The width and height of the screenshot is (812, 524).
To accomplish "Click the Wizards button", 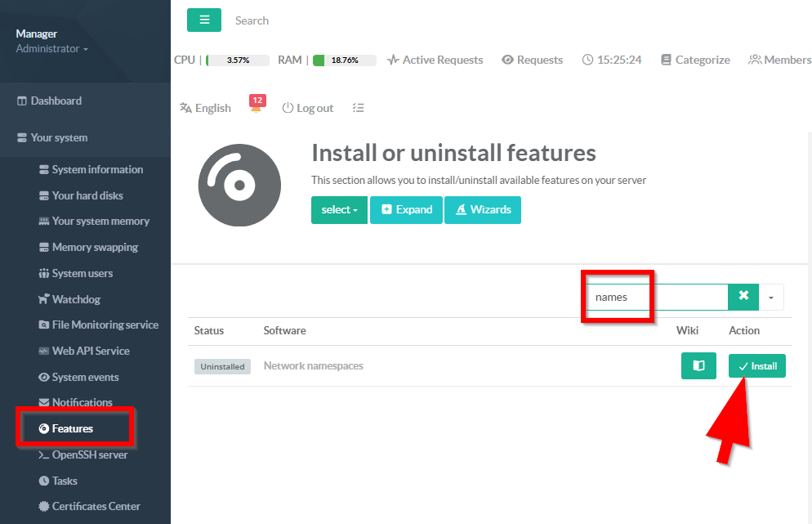I will (482, 210).
